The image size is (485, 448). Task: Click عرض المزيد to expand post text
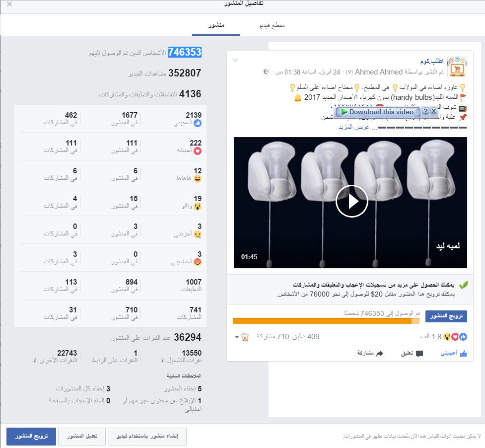tap(354, 127)
